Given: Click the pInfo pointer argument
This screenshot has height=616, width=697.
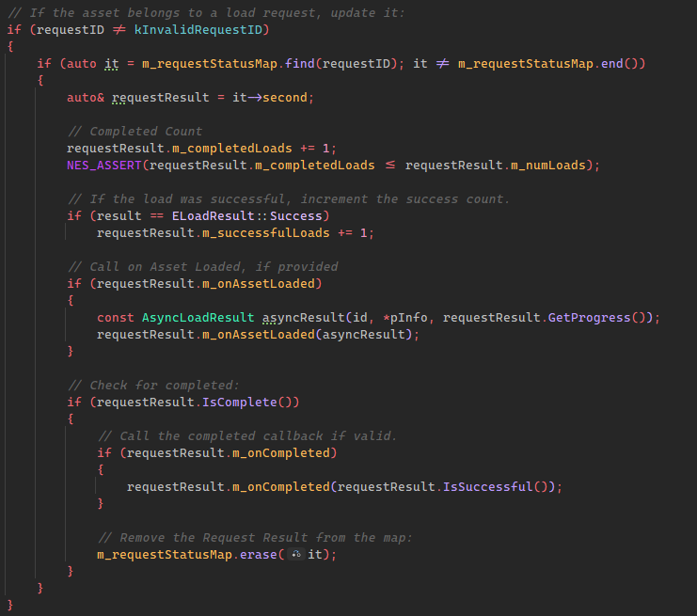Looking at the screenshot, I should tap(411, 317).
